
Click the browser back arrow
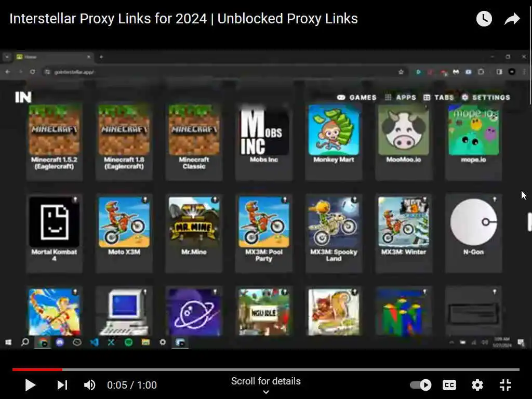click(x=7, y=72)
